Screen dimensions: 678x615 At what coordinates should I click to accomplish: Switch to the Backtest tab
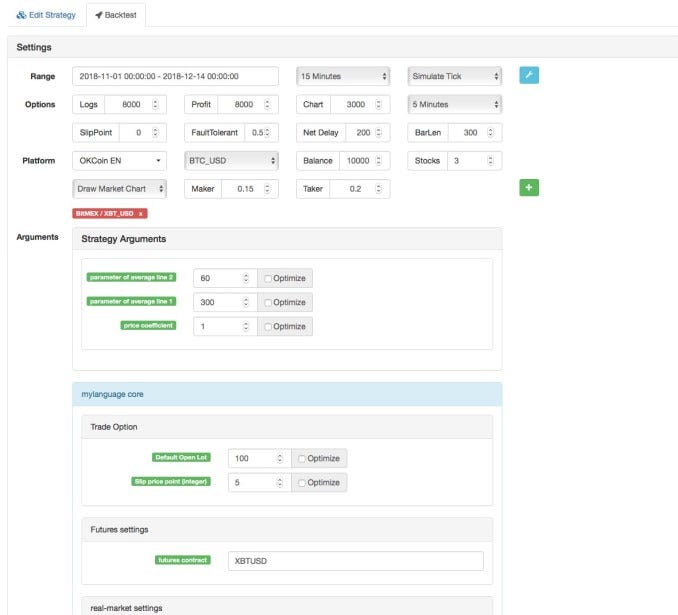[116, 15]
